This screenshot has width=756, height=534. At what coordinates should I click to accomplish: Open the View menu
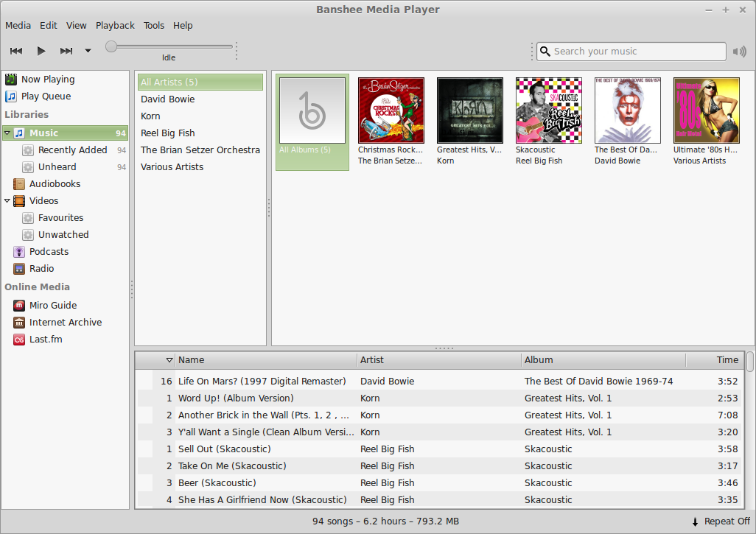point(76,26)
